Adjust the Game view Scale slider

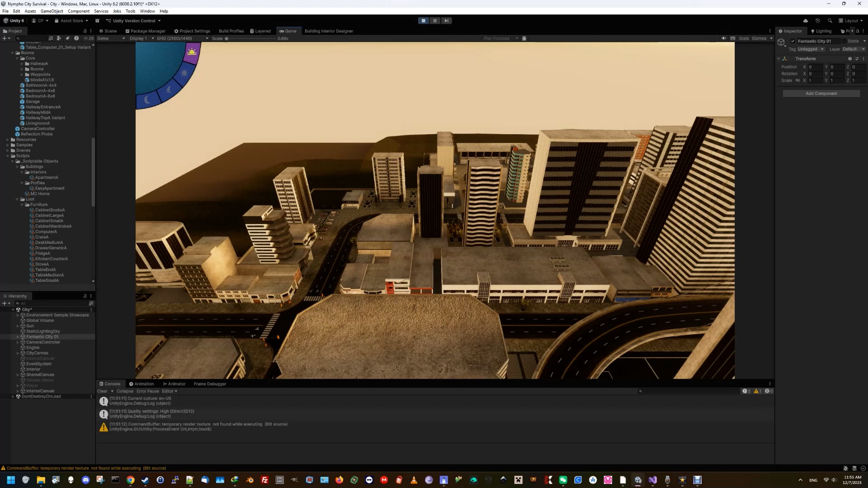[x=251, y=38]
